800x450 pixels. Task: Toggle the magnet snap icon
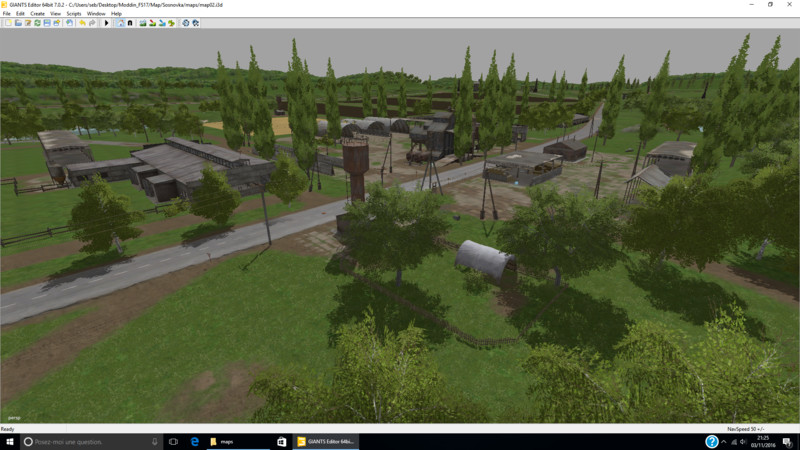130,22
